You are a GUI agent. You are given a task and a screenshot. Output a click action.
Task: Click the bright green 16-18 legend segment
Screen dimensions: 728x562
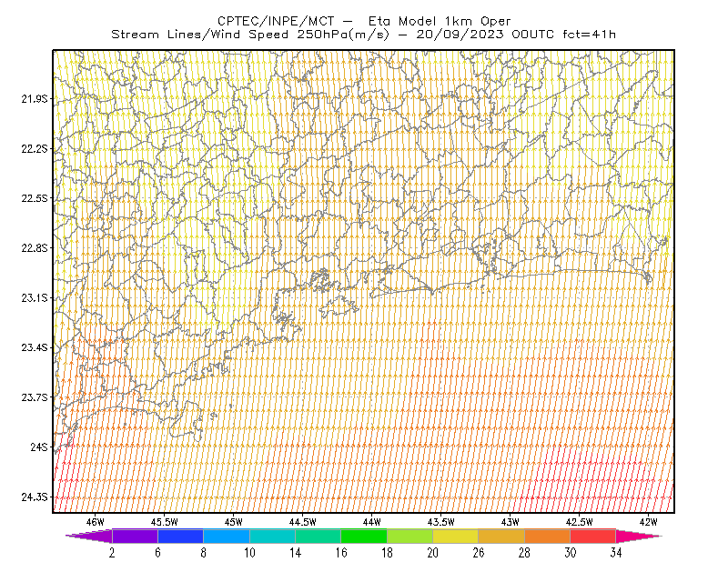[x=364, y=536]
